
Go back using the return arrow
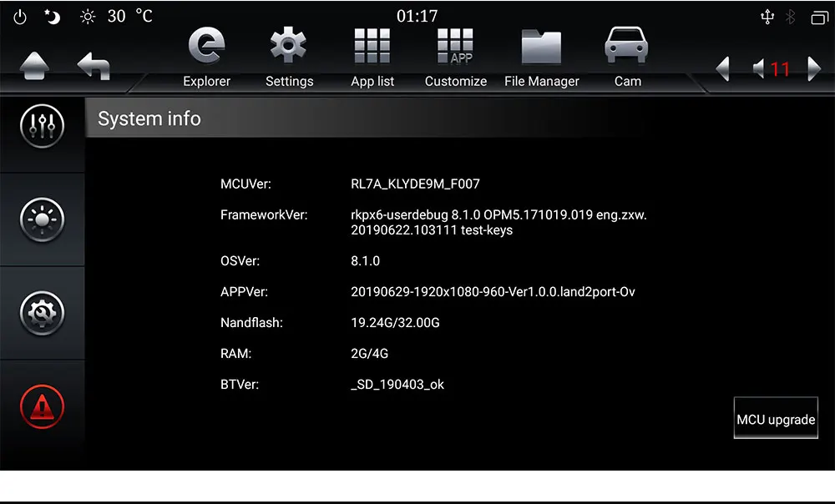(x=94, y=66)
